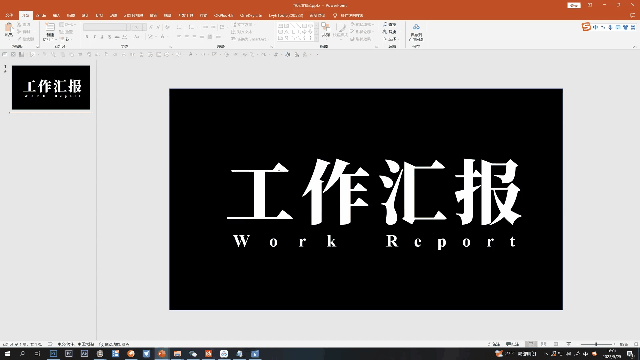The height and width of the screenshot is (360, 640).
Task: Open the Arrange dropdown
Action: [325, 31]
